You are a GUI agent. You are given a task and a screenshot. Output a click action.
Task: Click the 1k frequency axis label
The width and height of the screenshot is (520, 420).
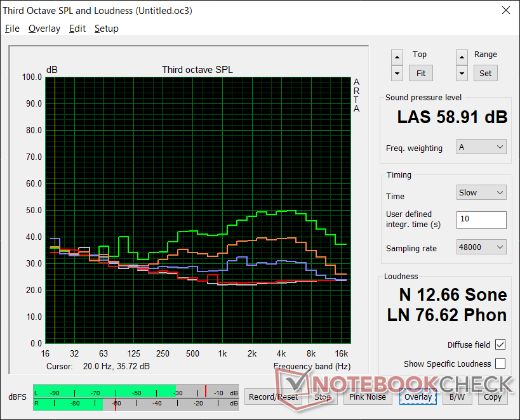click(x=222, y=354)
